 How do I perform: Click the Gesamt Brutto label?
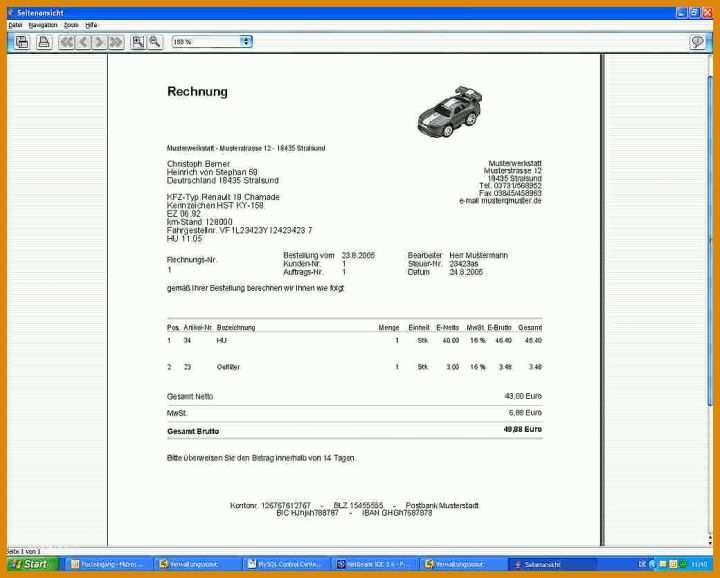tap(193, 432)
